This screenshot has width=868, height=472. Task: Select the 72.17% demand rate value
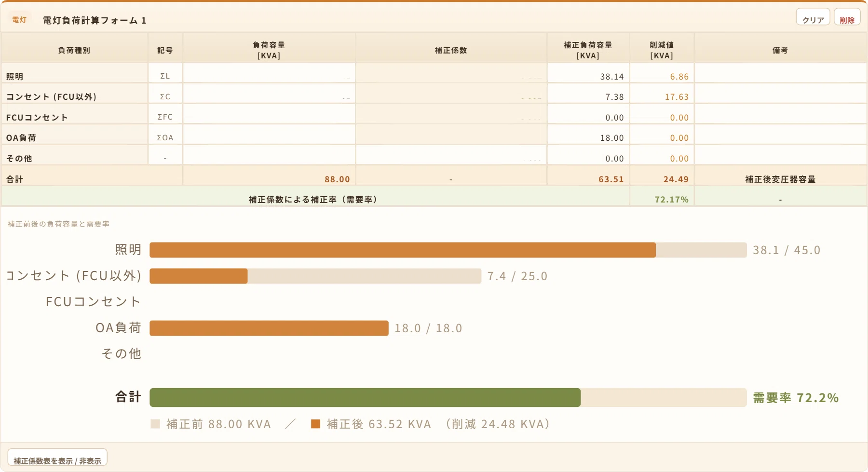click(x=671, y=200)
